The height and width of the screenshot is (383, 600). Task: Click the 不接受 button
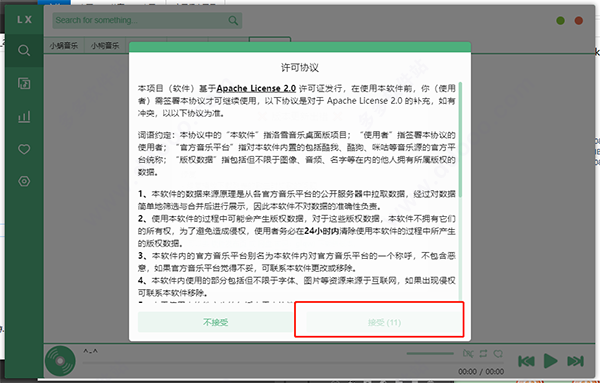click(x=216, y=322)
